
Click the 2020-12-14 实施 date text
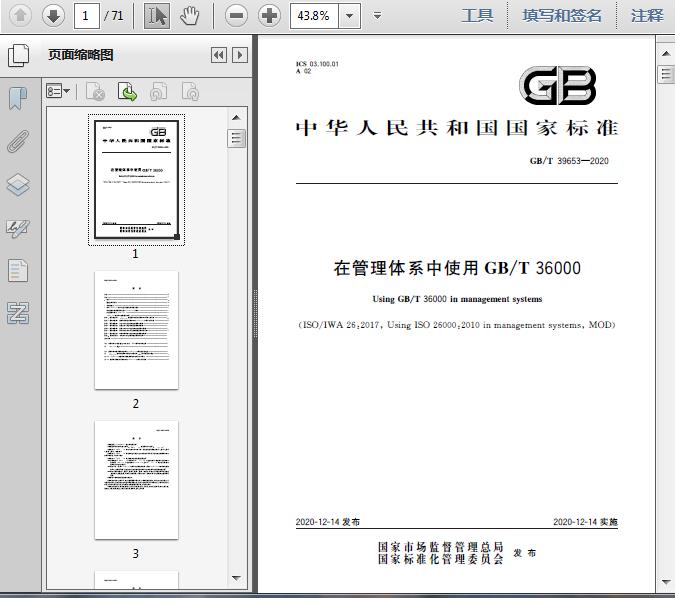(x=585, y=522)
